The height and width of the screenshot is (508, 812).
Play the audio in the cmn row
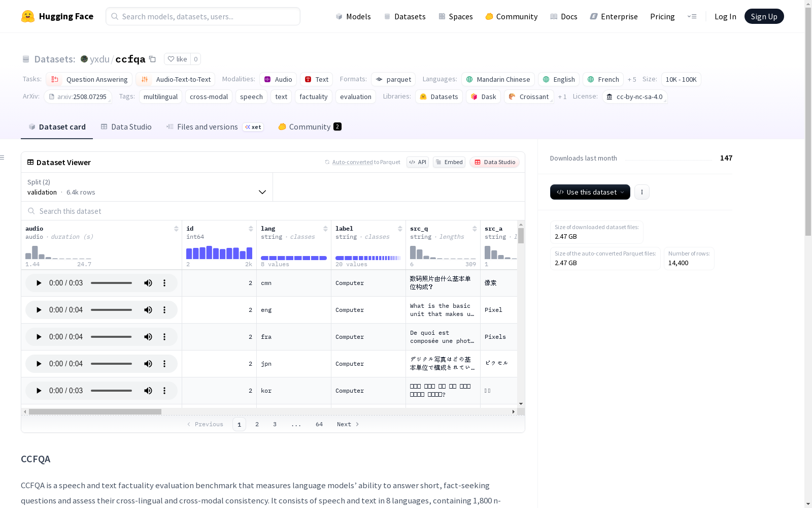pyautogui.click(x=39, y=283)
